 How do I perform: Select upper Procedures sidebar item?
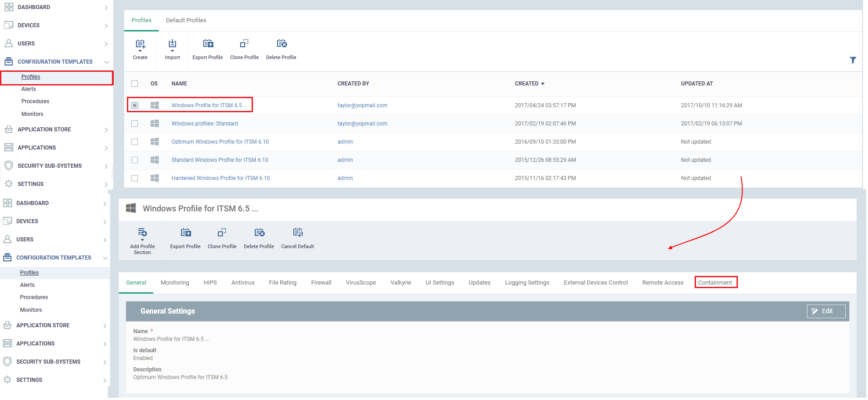coord(35,101)
